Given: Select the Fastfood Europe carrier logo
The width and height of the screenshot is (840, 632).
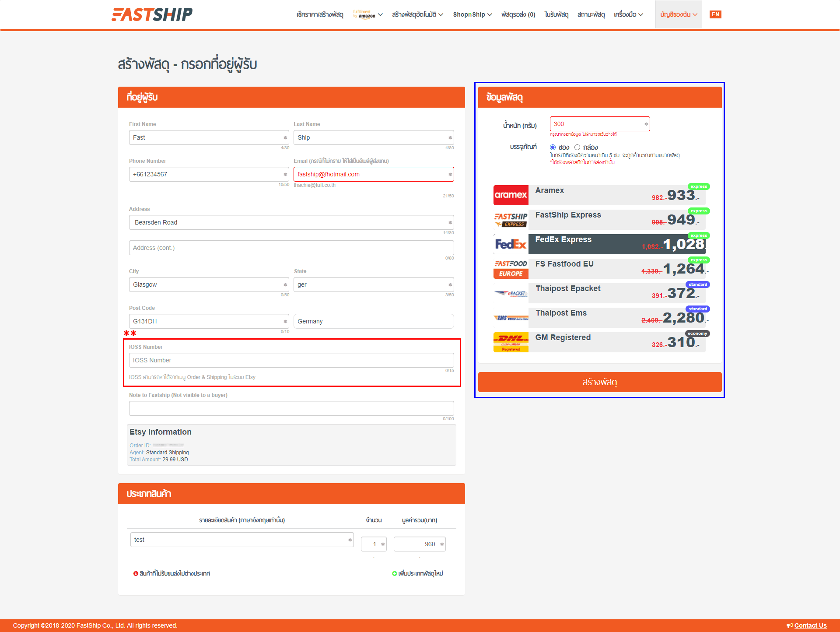Looking at the screenshot, I should 511,269.
